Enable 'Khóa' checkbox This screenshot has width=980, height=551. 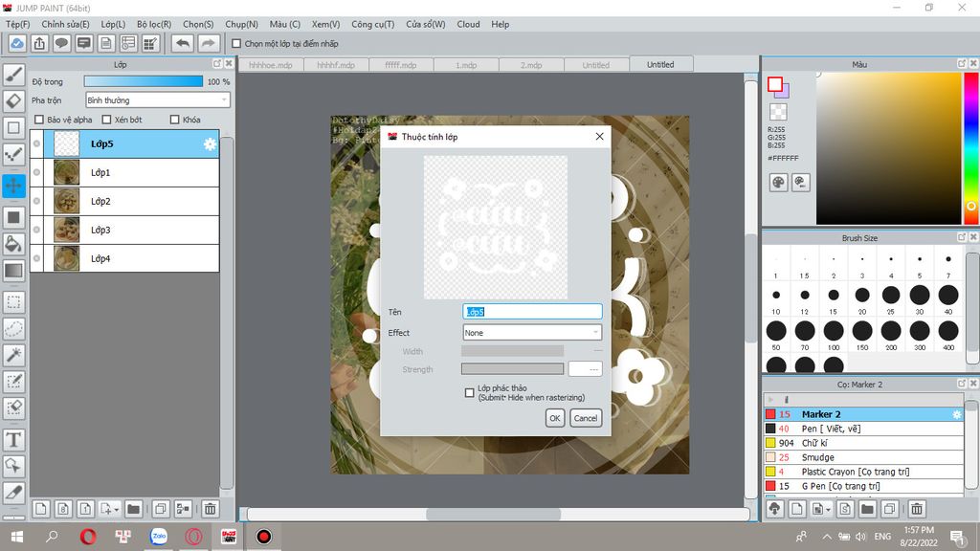(x=175, y=120)
